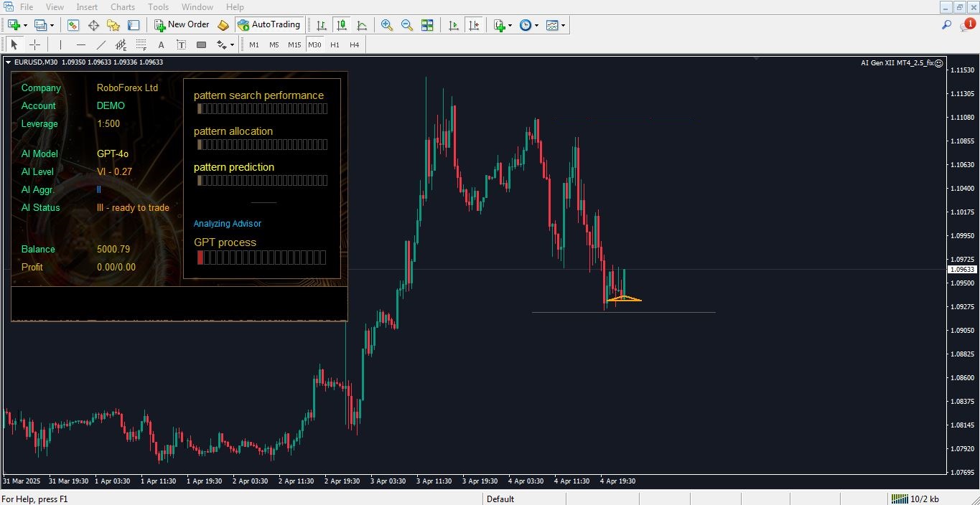Open the Insert menu
The height and width of the screenshot is (505, 980).
(87, 7)
